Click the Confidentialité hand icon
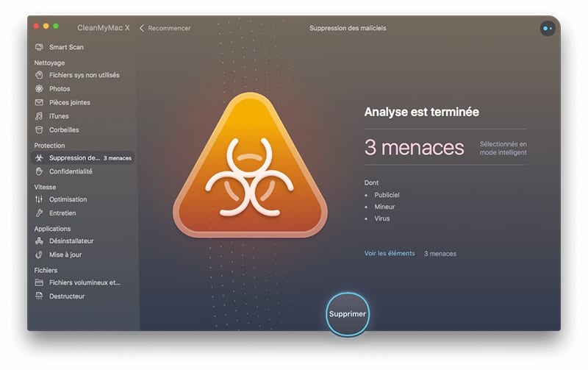 point(39,171)
